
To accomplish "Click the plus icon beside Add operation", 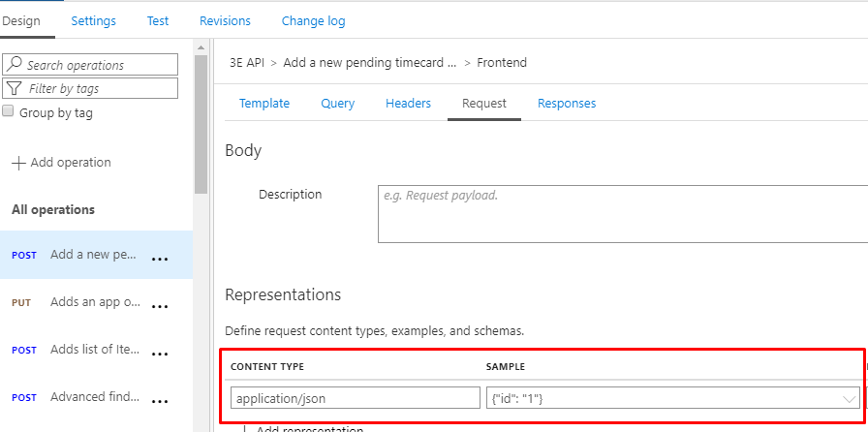I will 18,163.
